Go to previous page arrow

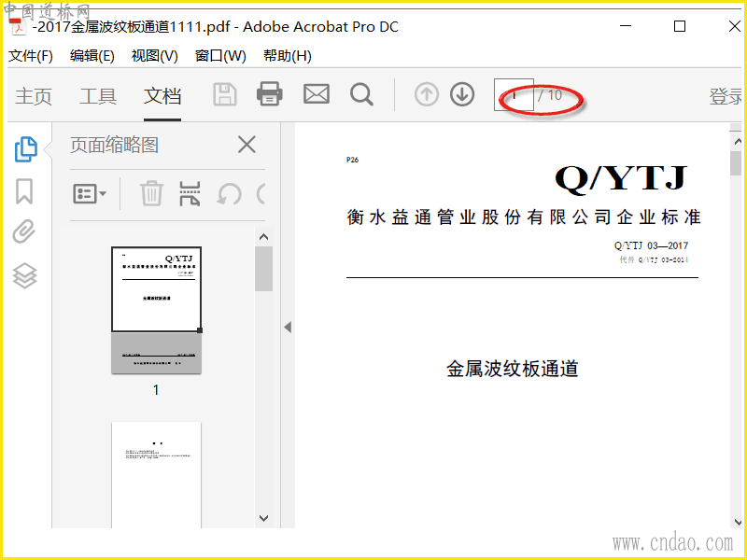pos(427,94)
